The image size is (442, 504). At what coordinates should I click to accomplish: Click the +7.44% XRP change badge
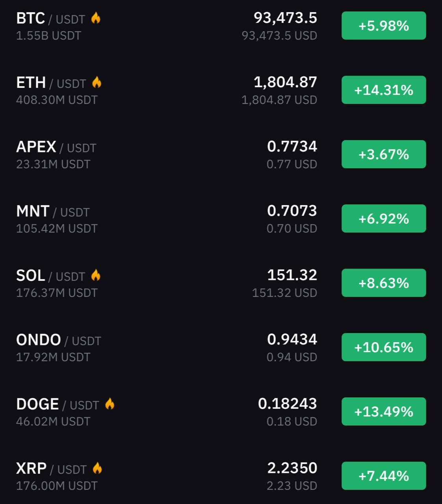point(384,476)
